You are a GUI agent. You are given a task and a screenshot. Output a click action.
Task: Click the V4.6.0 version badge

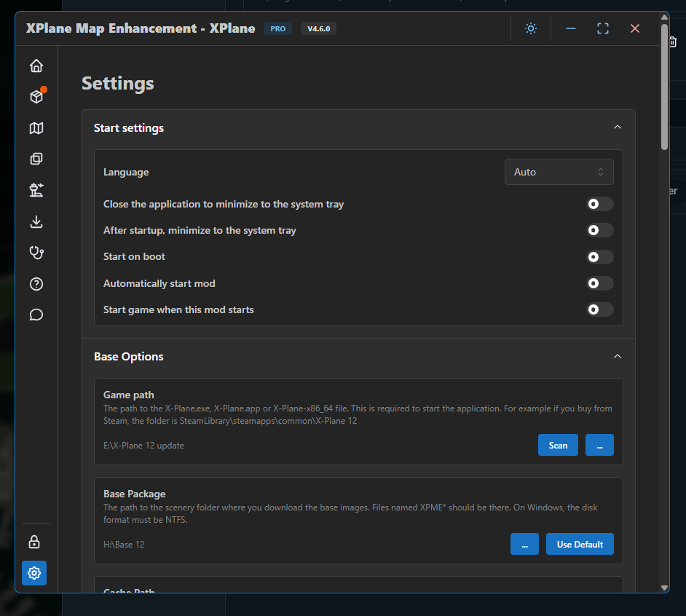point(318,28)
